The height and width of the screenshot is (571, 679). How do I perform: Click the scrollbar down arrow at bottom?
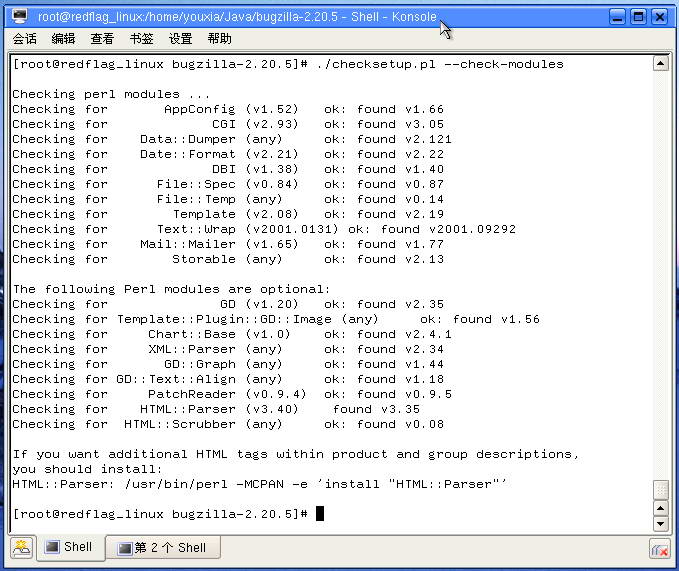point(660,523)
